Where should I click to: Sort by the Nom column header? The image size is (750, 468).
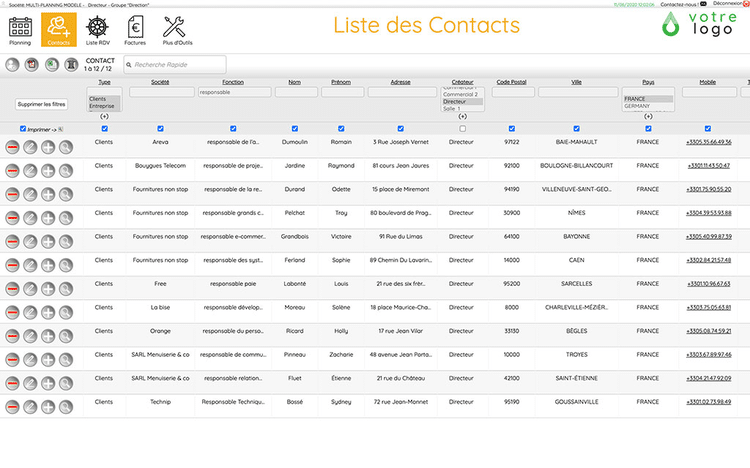tap(295, 82)
